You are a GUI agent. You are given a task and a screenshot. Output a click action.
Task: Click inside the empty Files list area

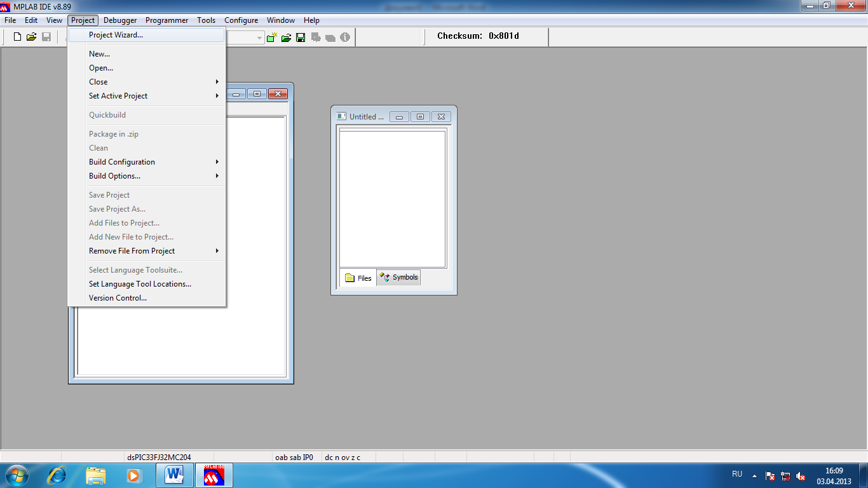[393, 199]
